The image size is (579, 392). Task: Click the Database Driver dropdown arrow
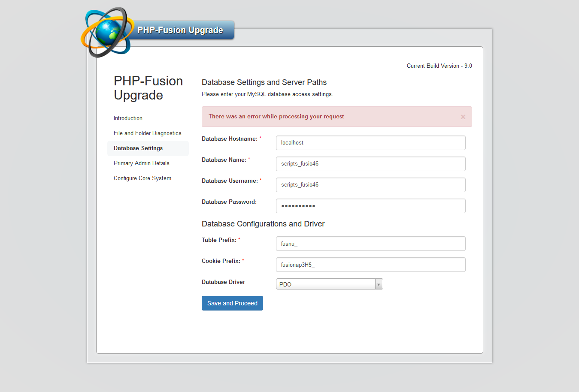click(378, 284)
